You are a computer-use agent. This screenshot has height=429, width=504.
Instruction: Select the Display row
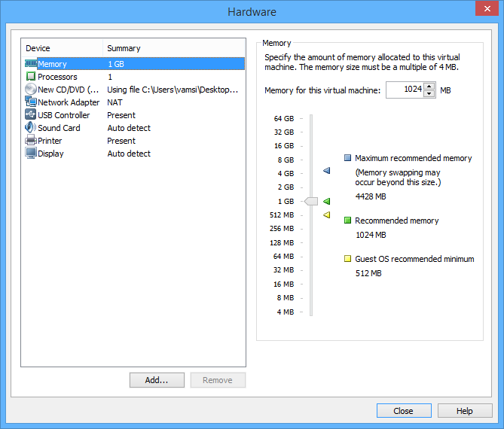point(133,154)
